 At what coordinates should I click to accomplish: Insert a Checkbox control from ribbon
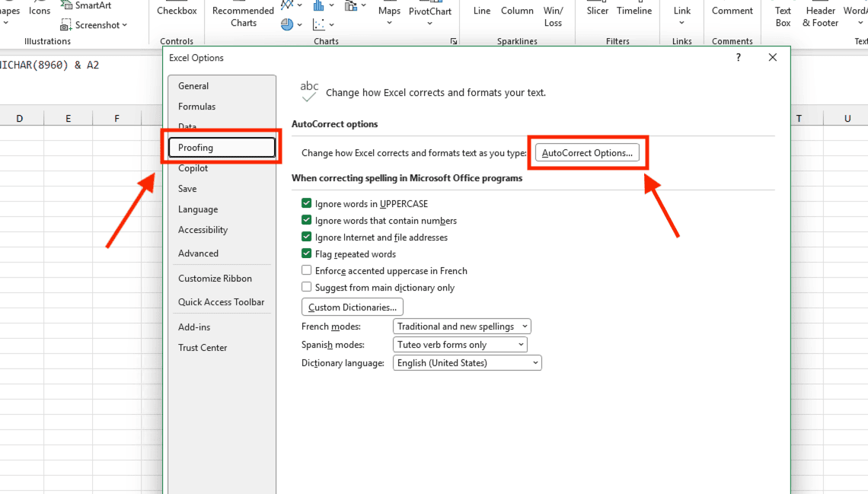click(x=177, y=9)
